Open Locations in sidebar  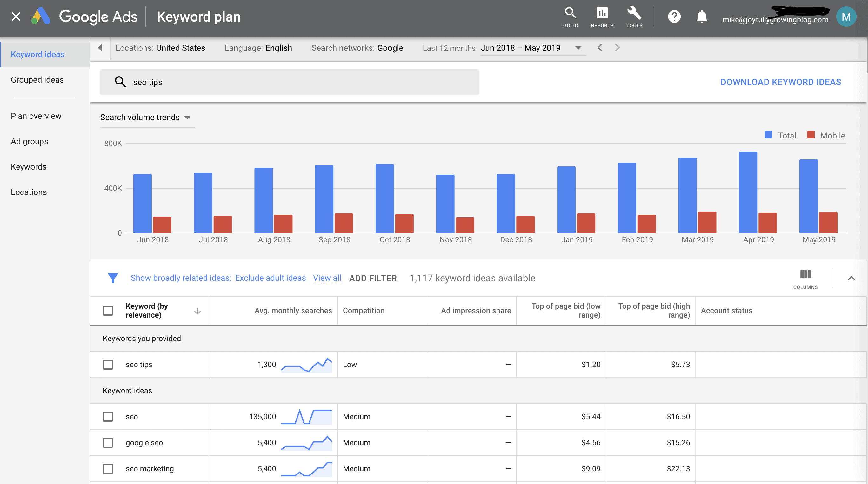(x=29, y=192)
